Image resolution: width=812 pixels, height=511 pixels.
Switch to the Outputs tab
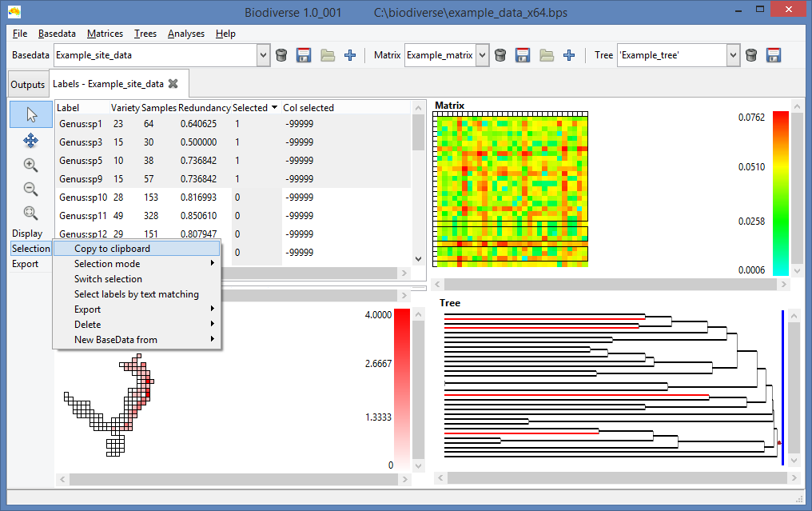tap(27, 83)
